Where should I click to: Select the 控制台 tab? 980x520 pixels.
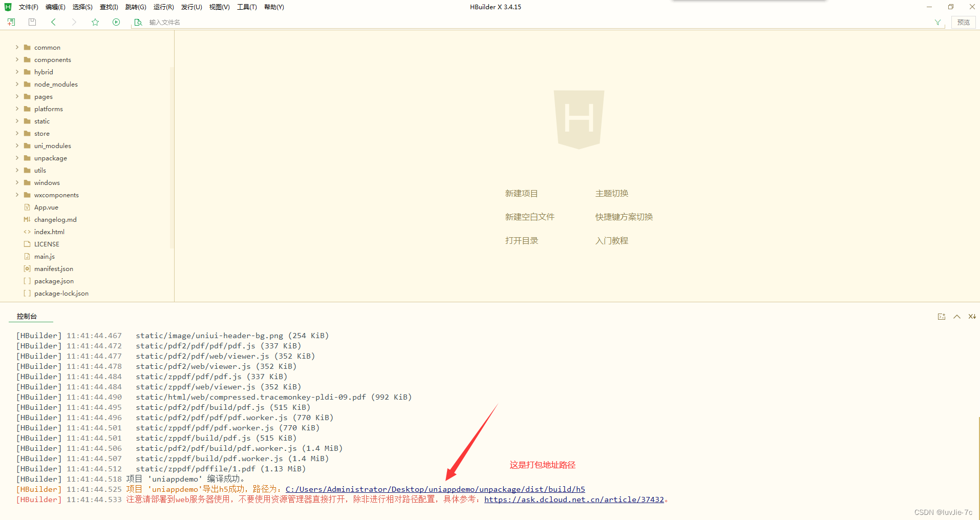(27, 316)
